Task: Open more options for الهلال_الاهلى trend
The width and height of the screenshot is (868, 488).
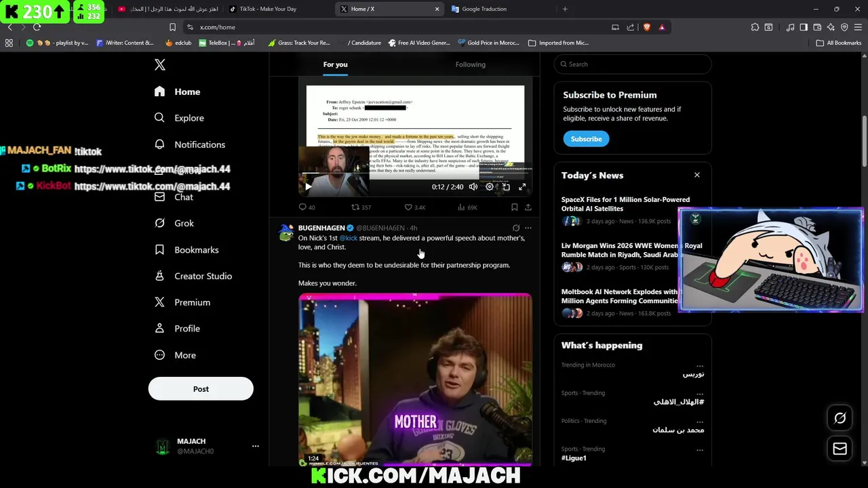Action: point(700,393)
